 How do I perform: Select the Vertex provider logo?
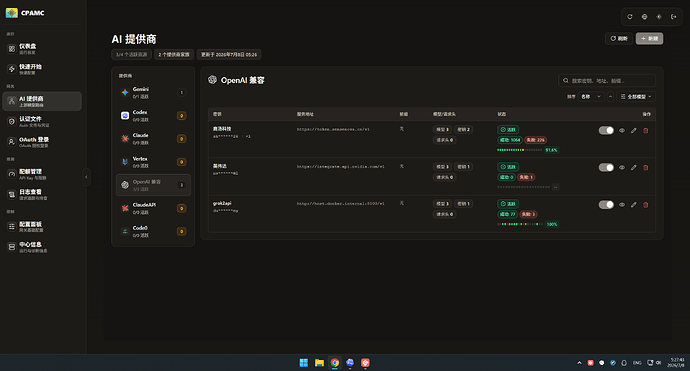click(125, 162)
